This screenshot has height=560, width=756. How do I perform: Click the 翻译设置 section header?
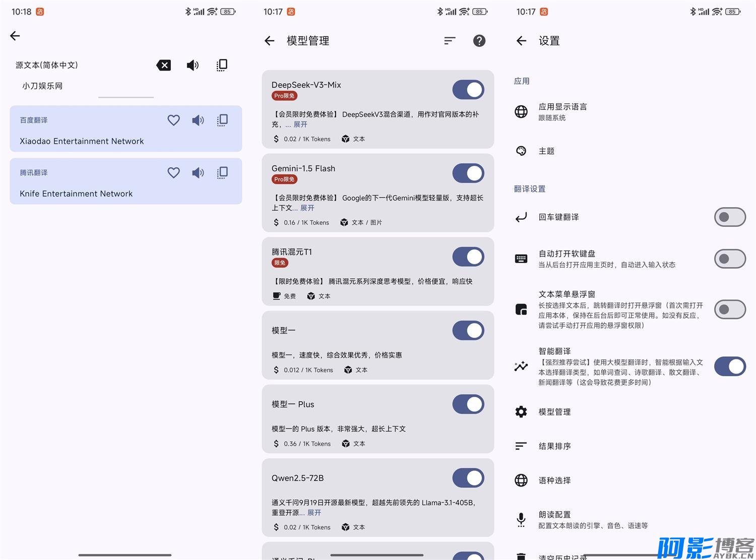pyautogui.click(x=530, y=189)
